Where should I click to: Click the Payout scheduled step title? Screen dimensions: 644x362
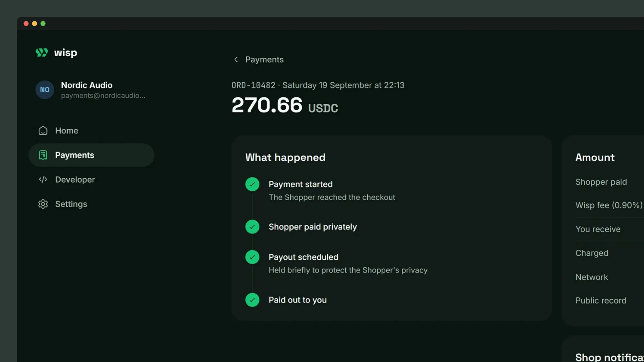303,257
